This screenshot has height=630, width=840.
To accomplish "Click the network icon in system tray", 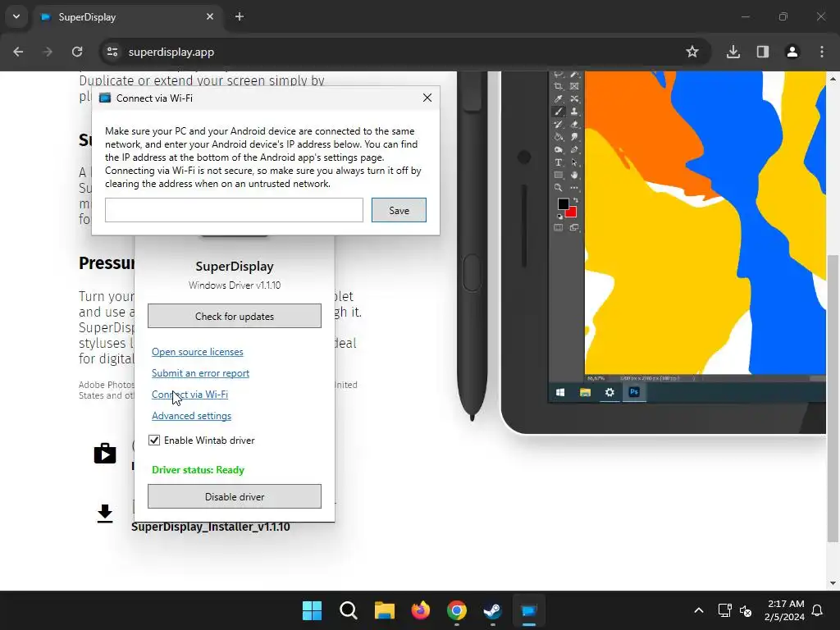I will tap(724, 610).
